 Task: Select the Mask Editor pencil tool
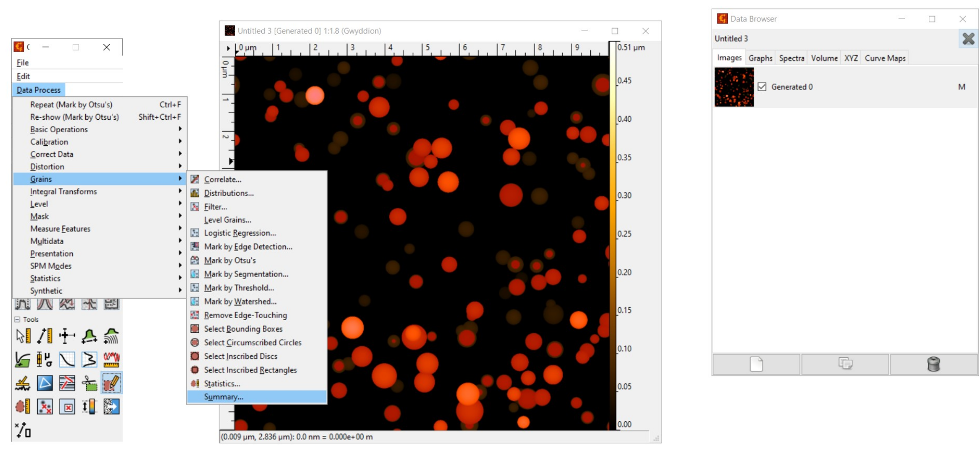pos(111,383)
